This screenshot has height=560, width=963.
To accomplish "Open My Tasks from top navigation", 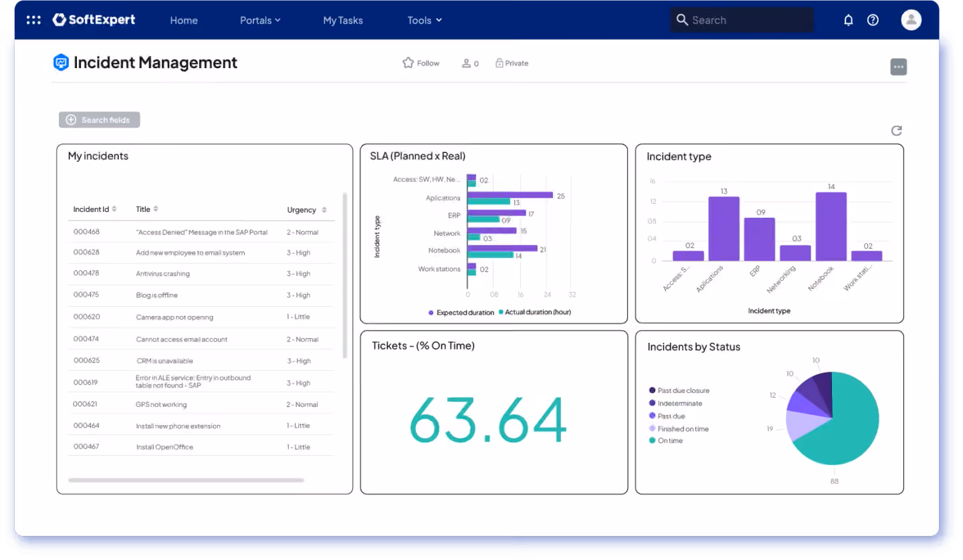I will [x=343, y=20].
